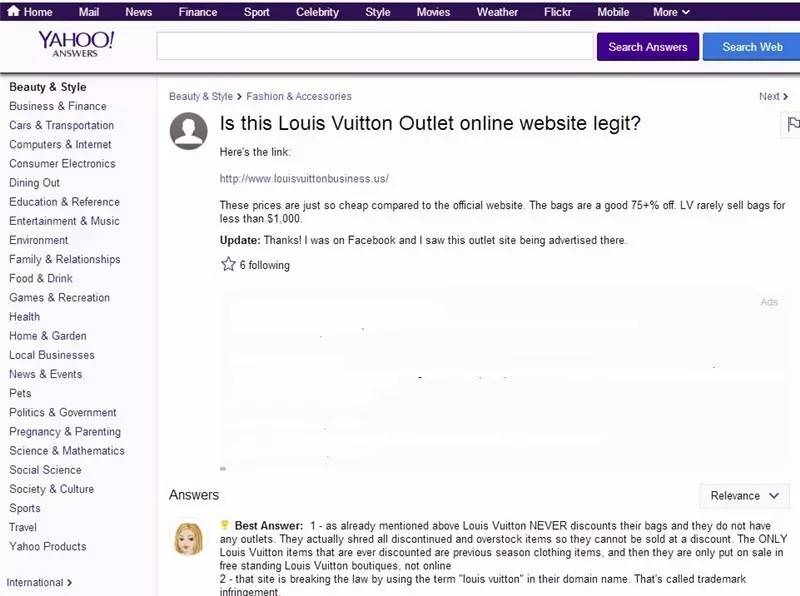
Task: Select Beauty & Style sidebar category
Action: [x=47, y=87]
